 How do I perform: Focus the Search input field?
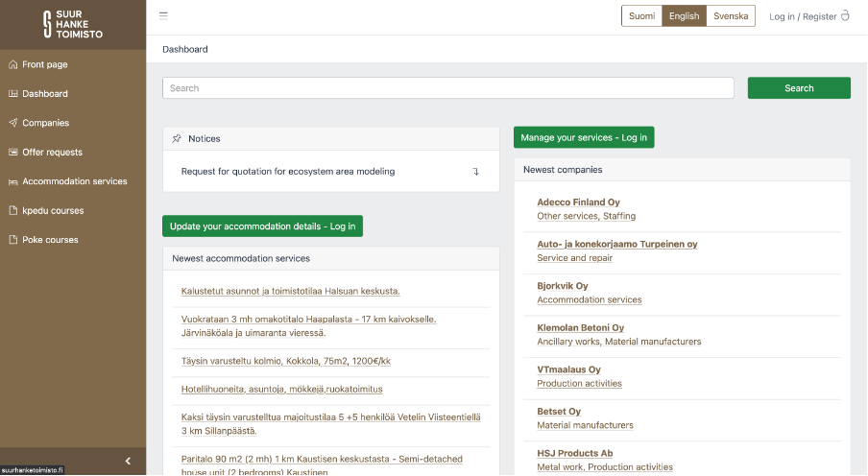[448, 88]
